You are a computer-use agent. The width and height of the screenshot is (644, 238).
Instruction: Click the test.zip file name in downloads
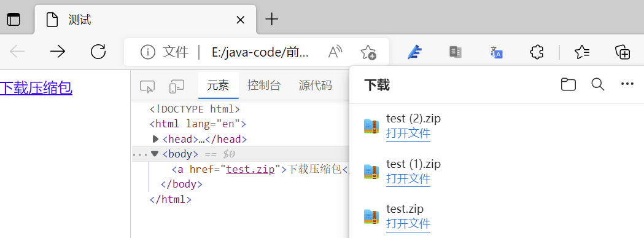click(x=405, y=208)
